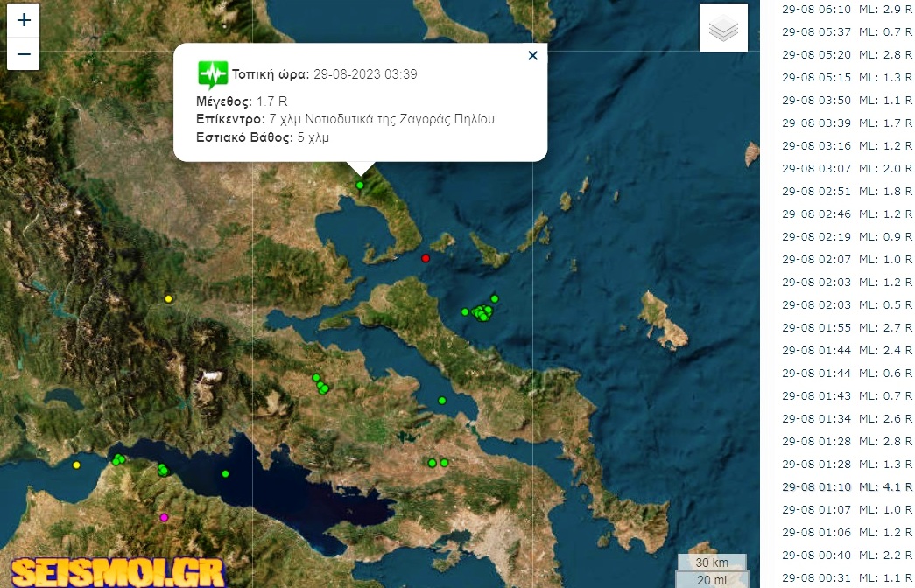Open the 29-08 01:44 ML: 2.4 R entry

point(848,351)
